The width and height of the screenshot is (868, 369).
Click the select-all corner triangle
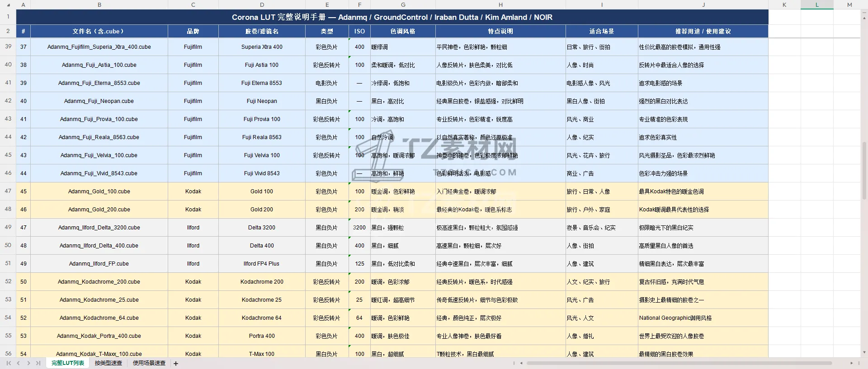(8, 5)
